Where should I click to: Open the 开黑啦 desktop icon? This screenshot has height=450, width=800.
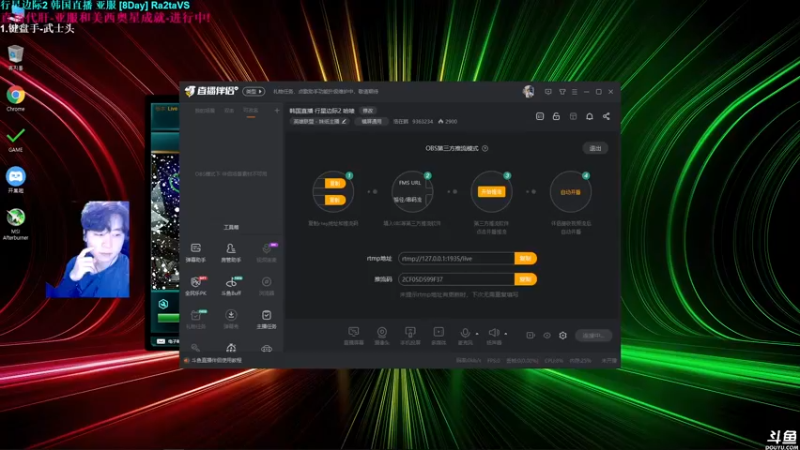tap(15, 180)
